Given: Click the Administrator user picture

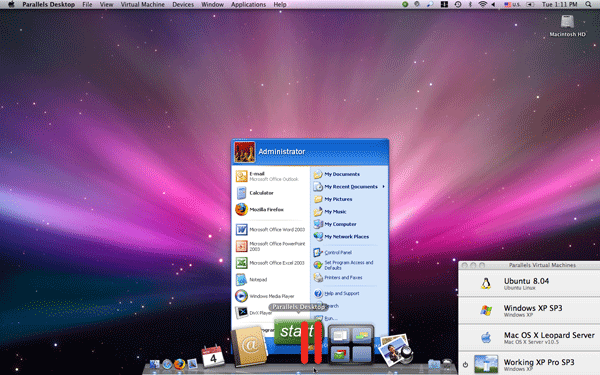Looking at the screenshot, I should tap(245, 152).
